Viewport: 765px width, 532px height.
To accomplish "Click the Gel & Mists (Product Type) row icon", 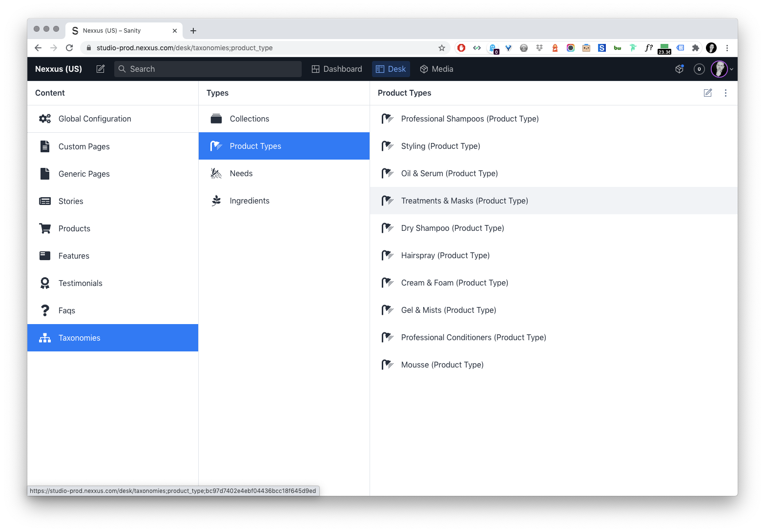I will (x=388, y=310).
